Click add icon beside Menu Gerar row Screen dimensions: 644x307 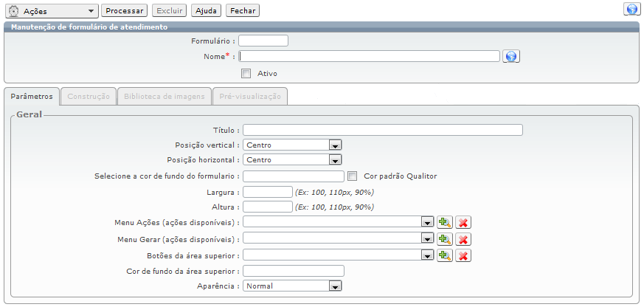[444, 239]
